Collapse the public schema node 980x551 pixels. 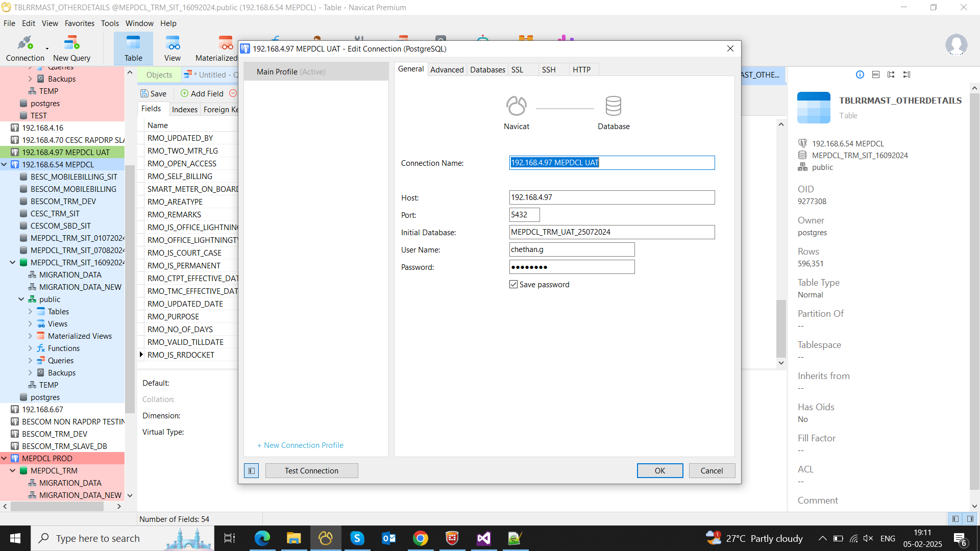click(x=21, y=299)
